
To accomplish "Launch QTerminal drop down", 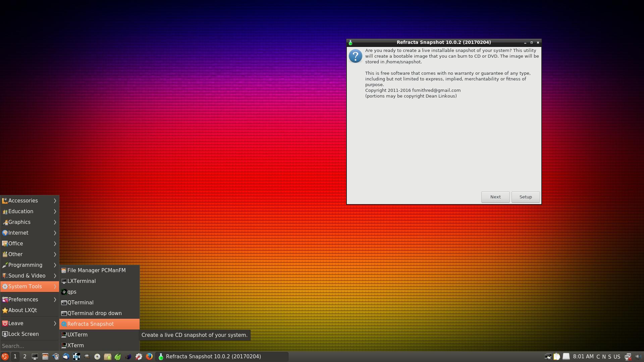I will [99, 313].
